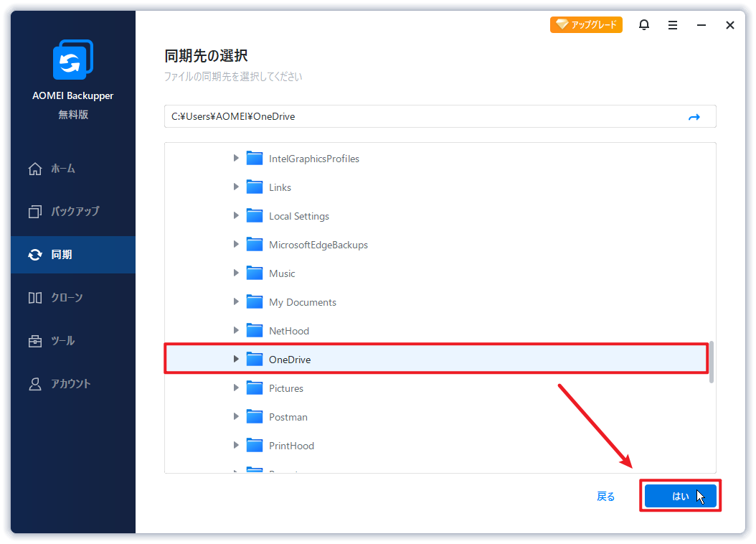Select the "MicrosoftEdgeBackups" folder name
This screenshot has height=544, width=756.
tap(318, 245)
